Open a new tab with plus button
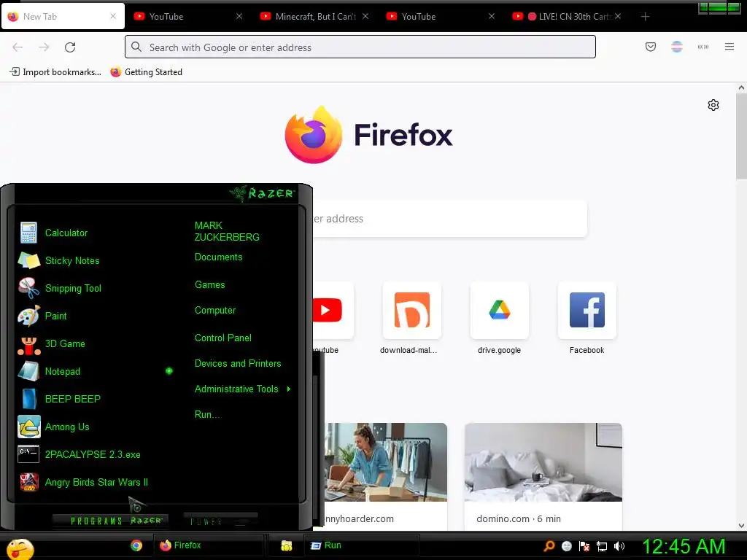The height and width of the screenshot is (560, 747). [645, 17]
